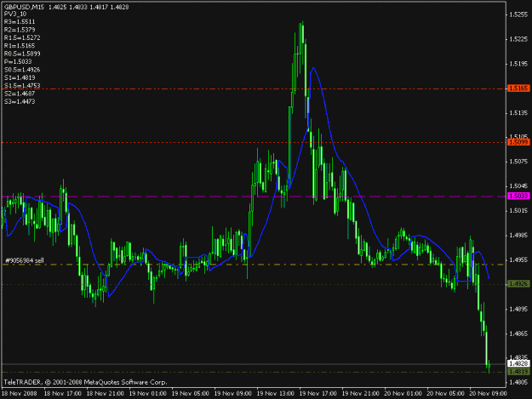
Task: Click the 1.4985 price scale label
Action: (x=518, y=236)
